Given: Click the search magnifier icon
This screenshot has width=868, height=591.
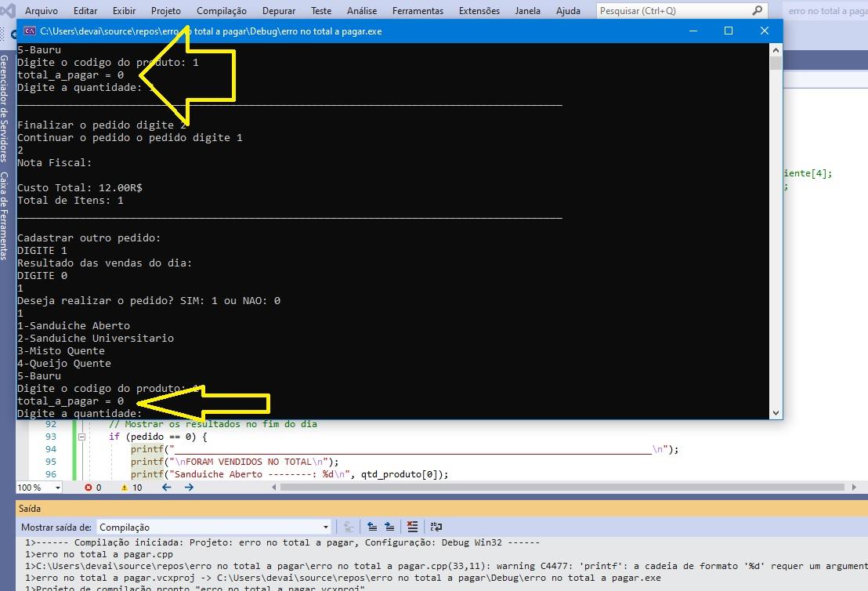Looking at the screenshot, I should coord(758,10).
